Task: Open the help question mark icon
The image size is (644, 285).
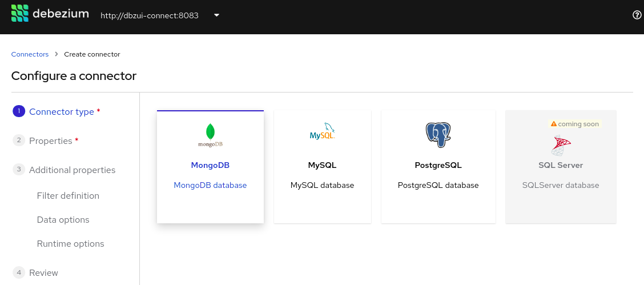Action: [x=637, y=15]
